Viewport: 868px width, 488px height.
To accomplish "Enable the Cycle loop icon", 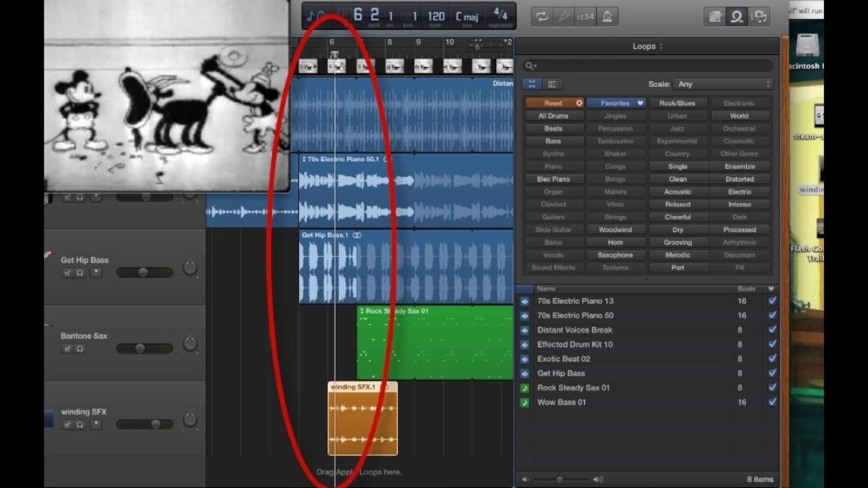I will point(541,16).
